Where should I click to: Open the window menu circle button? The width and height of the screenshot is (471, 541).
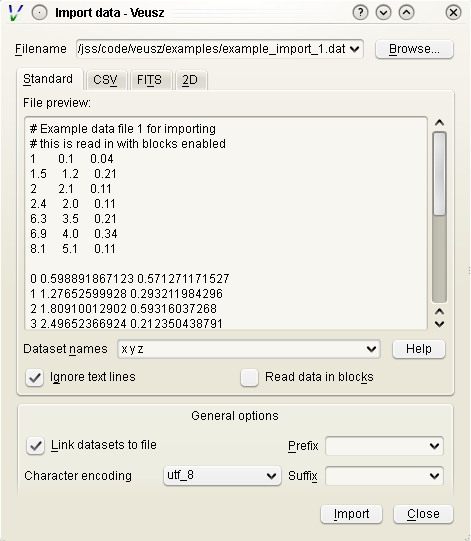pos(39,13)
